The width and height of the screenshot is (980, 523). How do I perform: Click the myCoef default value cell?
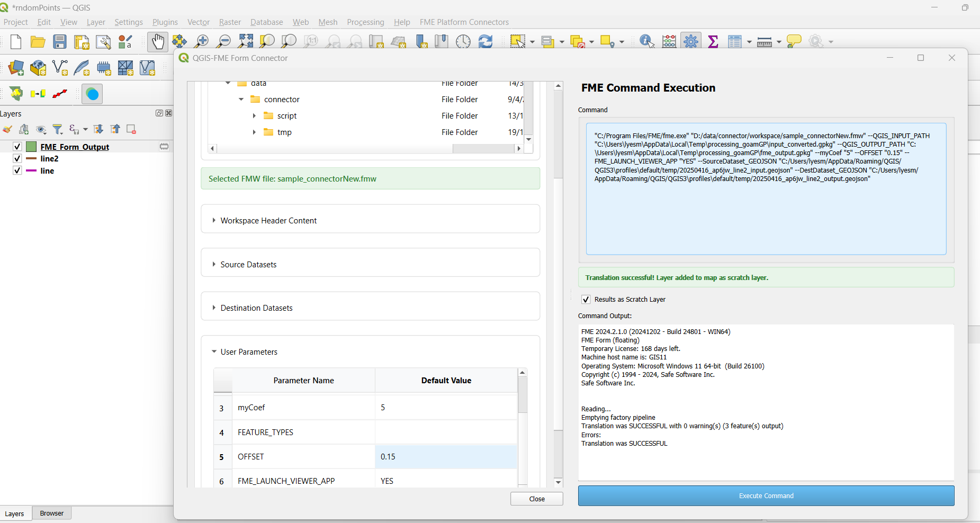pos(446,408)
